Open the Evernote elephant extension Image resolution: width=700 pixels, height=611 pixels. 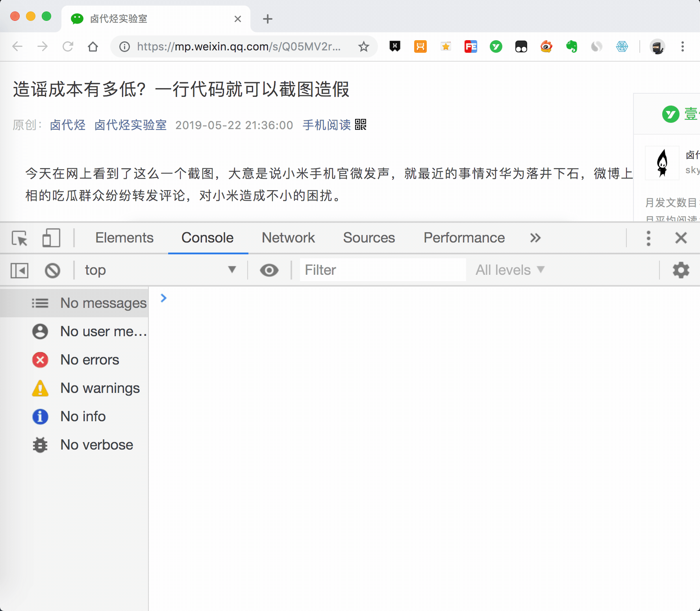point(572,46)
